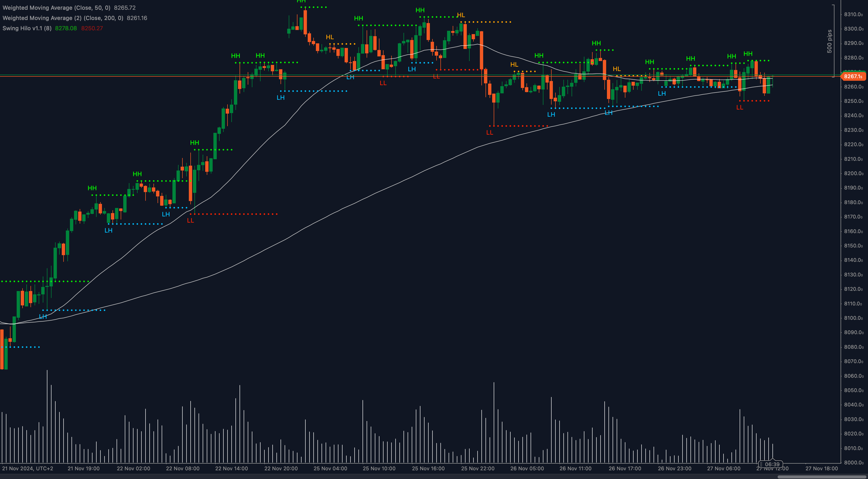Click the 27 Nov 06:00 time label
868x479 pixels.
tap(724, 468)
